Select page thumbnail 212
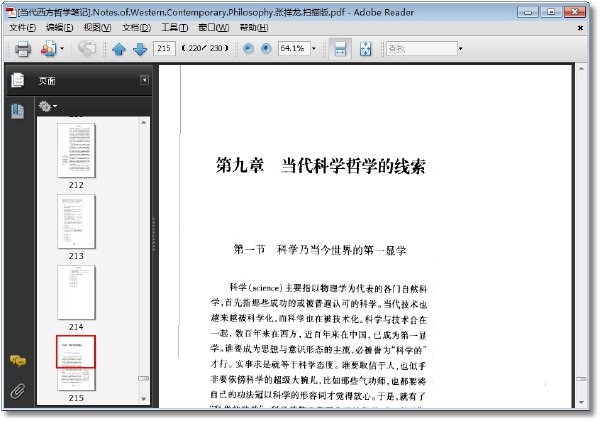This screenshot has width=600, height=421. [76, 150]
